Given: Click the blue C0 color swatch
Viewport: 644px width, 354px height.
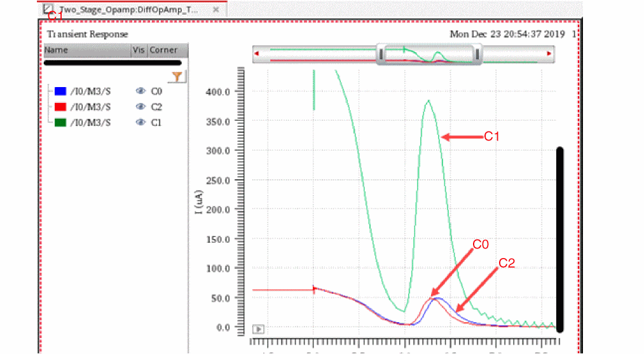Looking at the screenshot, I should [x=60, y=91].
